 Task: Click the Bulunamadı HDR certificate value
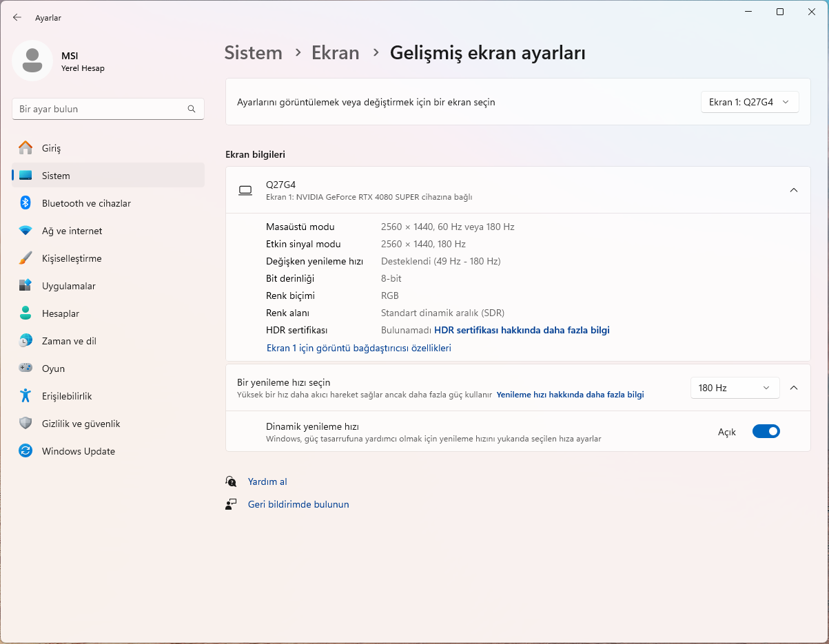pos(406,330)
